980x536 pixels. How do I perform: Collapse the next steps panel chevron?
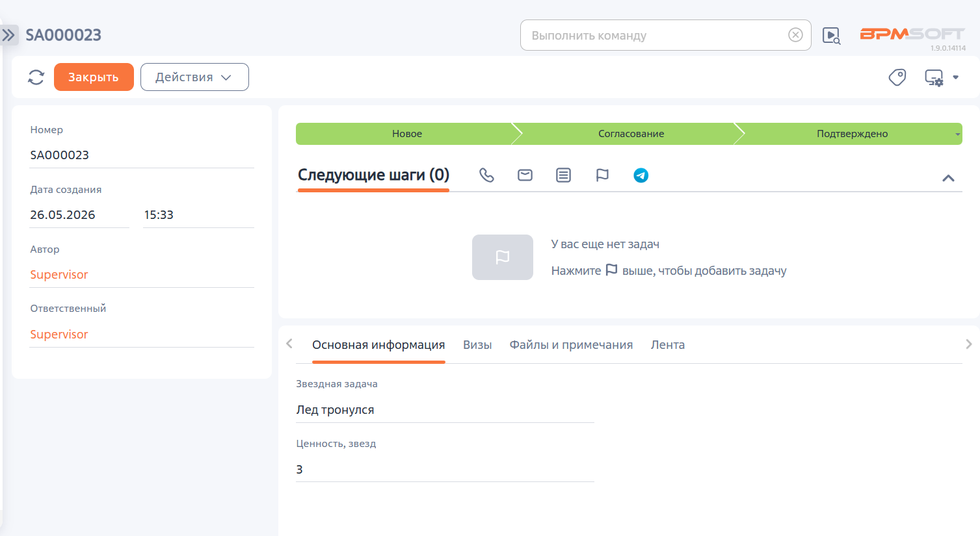[x=948, y=178]
